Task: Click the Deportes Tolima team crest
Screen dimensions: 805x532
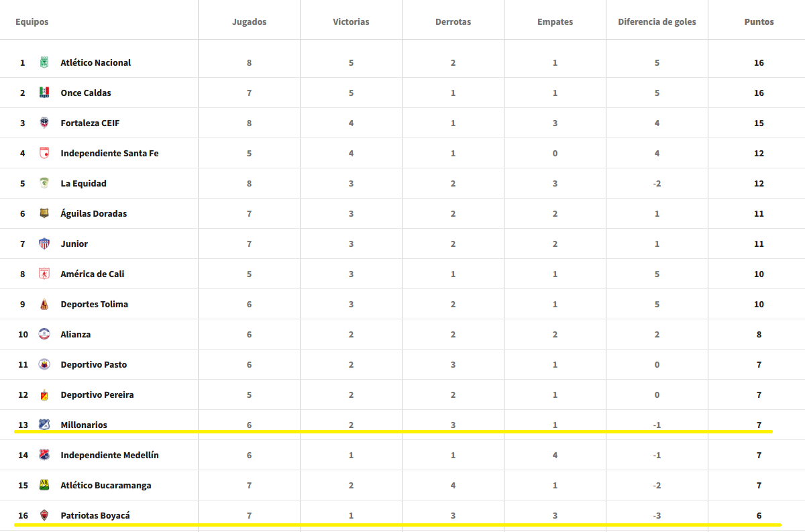Action: click(44, 304)
